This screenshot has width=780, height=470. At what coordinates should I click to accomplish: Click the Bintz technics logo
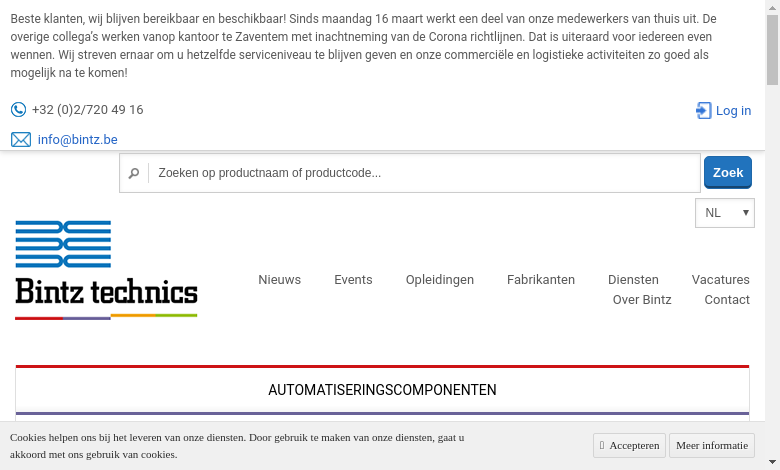(106, 269)
